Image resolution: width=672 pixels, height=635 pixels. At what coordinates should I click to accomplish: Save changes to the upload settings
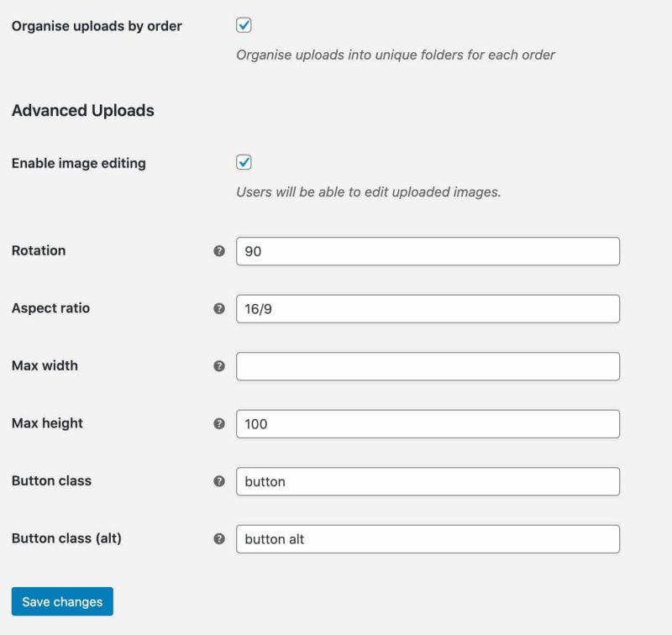click(x=62, y=601)
